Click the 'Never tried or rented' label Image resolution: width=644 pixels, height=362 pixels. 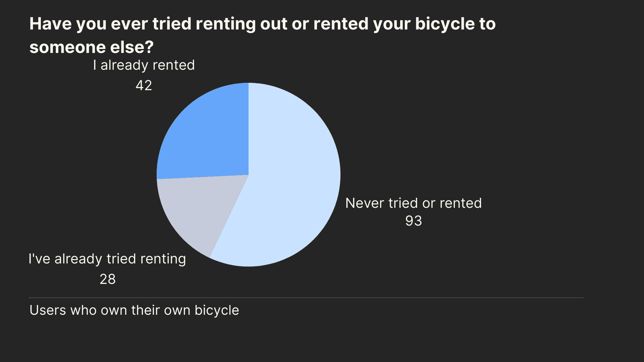coord(413,203)
